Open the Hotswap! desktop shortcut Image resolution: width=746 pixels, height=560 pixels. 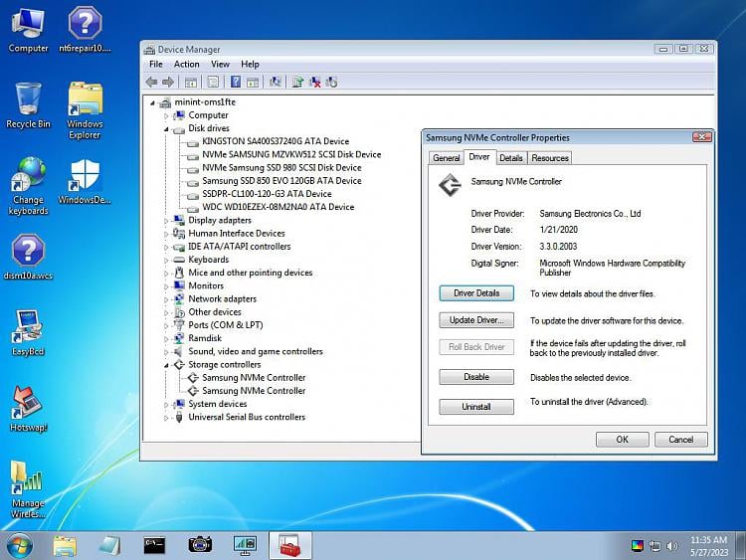(x=28, y=409)
